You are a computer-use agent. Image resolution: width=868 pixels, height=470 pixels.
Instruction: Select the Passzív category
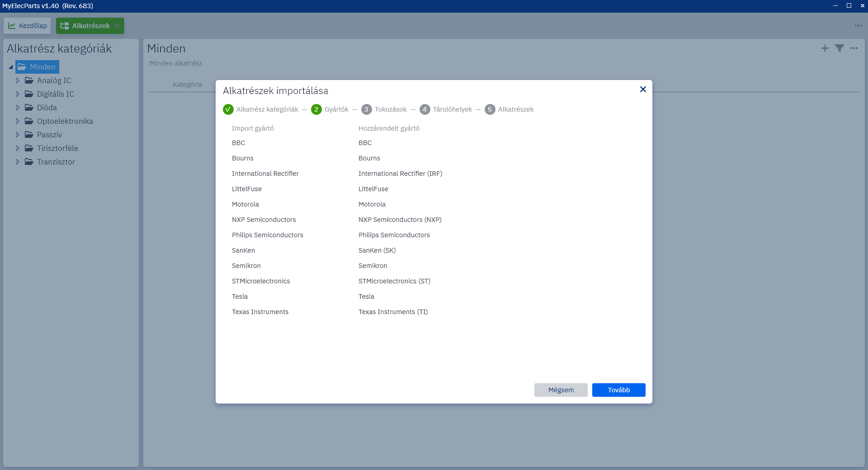(x=43, y=135)
